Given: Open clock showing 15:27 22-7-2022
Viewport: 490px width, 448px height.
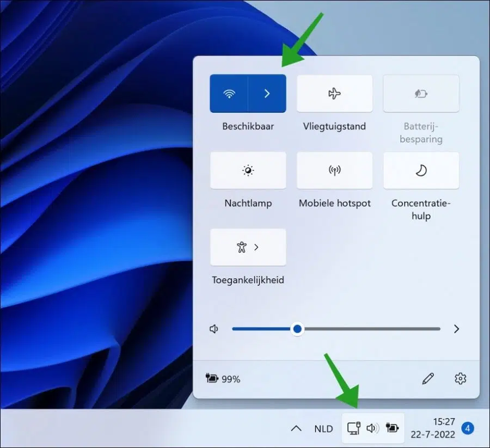Looking at the screenshot, I should pos(433,428).
